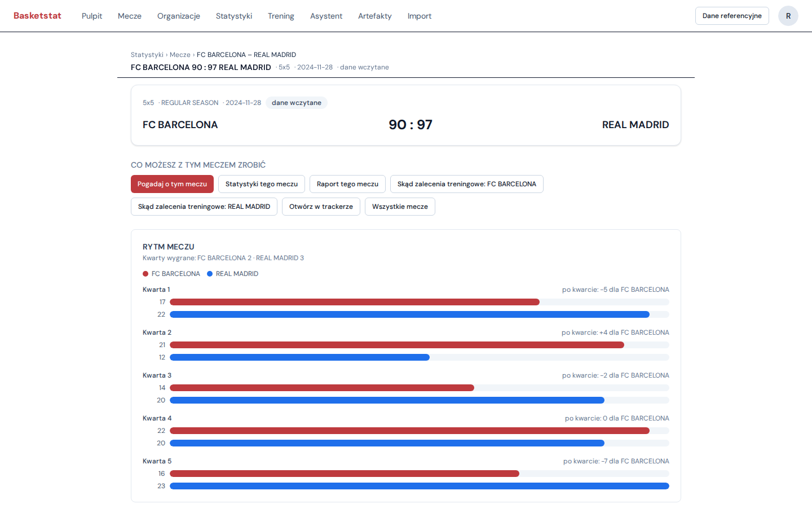Screen dimensions: 812x508
Task: Click the CO MOŻESZ Z TYM MECZEM ZROBIĆ heading
Action: [x=198, y=165]
